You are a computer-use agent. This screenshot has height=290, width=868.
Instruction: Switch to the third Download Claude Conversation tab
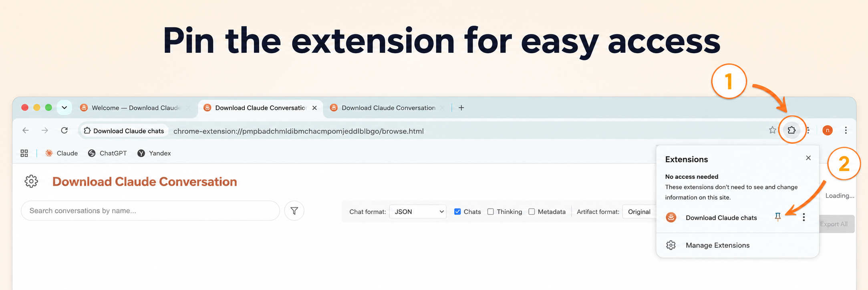(x=387, y=108)
